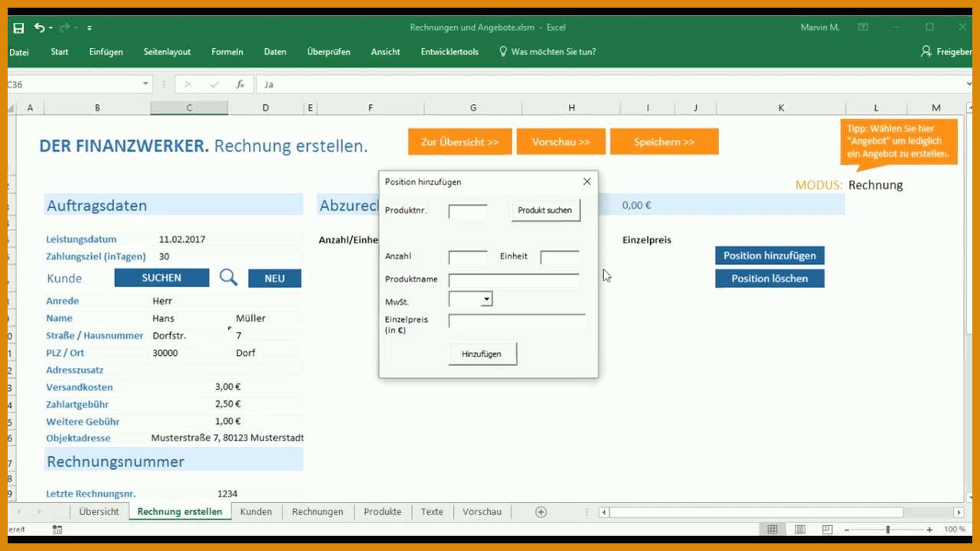Screen dimensions: 980x551
Task: Switch to the Texte sheet tab
Action: coord(432,511)
